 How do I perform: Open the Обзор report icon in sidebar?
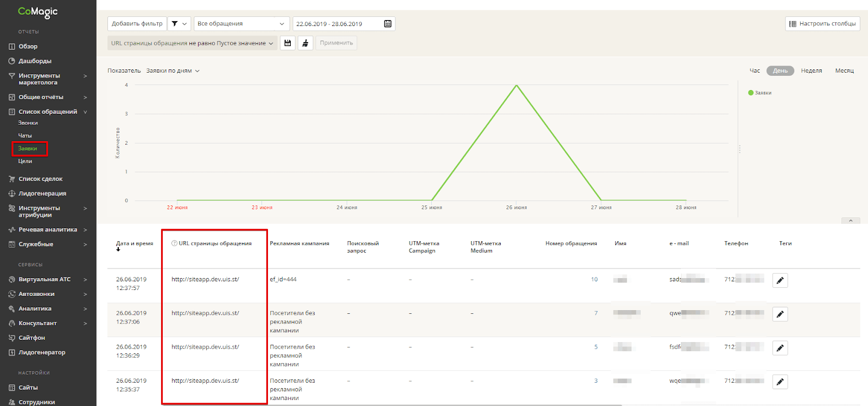pos(11,47)
